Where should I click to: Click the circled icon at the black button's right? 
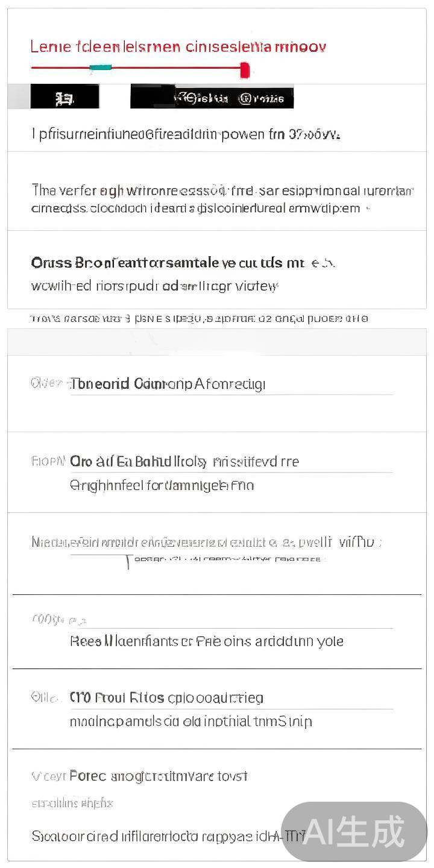tap(245, 98)
